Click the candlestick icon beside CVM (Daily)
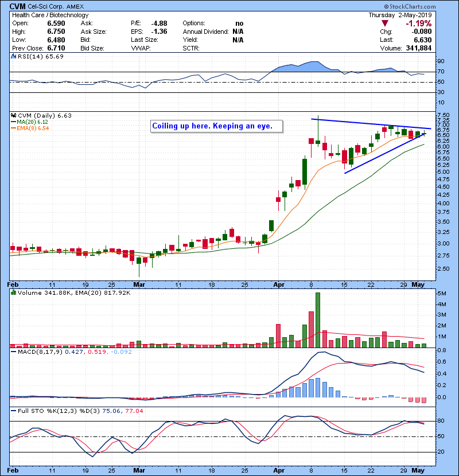Viewport: 459px width, 476px height. coord(13,115)
